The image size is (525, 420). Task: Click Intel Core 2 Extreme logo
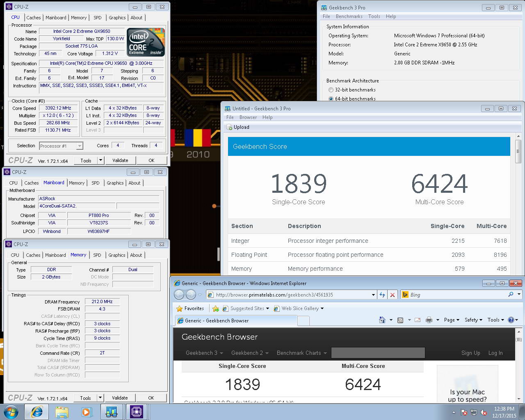click(x=146, y=42)
